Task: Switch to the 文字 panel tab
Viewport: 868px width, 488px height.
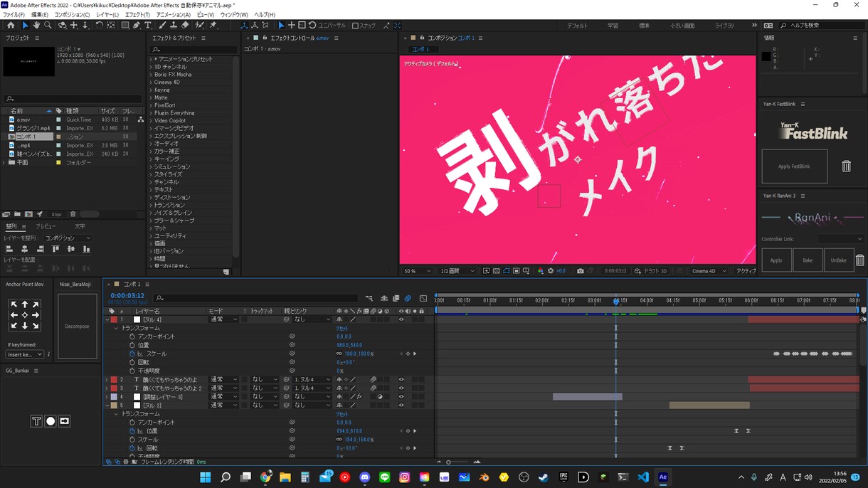Action: [x=80, y=226]
